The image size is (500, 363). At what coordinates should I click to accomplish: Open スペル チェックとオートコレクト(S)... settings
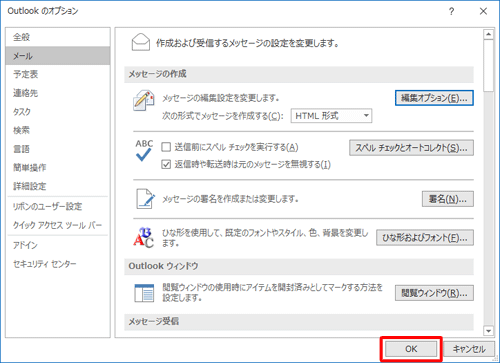coord(411,148)
